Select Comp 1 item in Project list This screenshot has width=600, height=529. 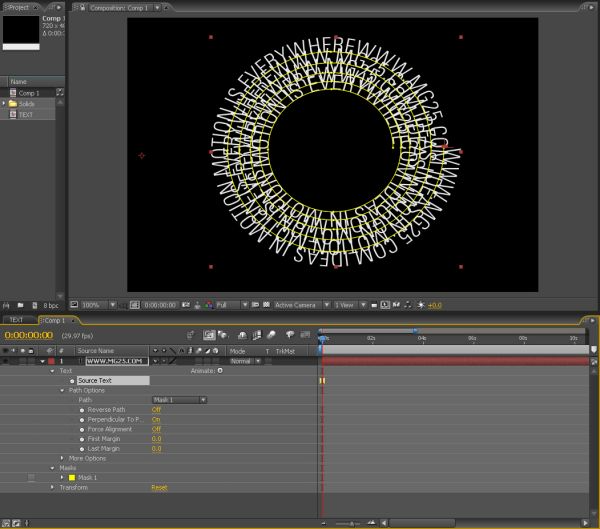(29, 93)
